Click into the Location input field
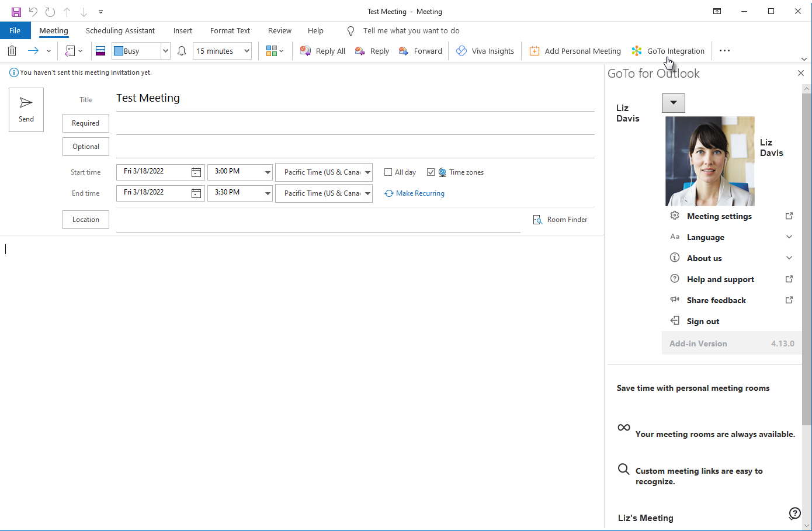Viewport: 812px width, 531px height. coord(318,220)
